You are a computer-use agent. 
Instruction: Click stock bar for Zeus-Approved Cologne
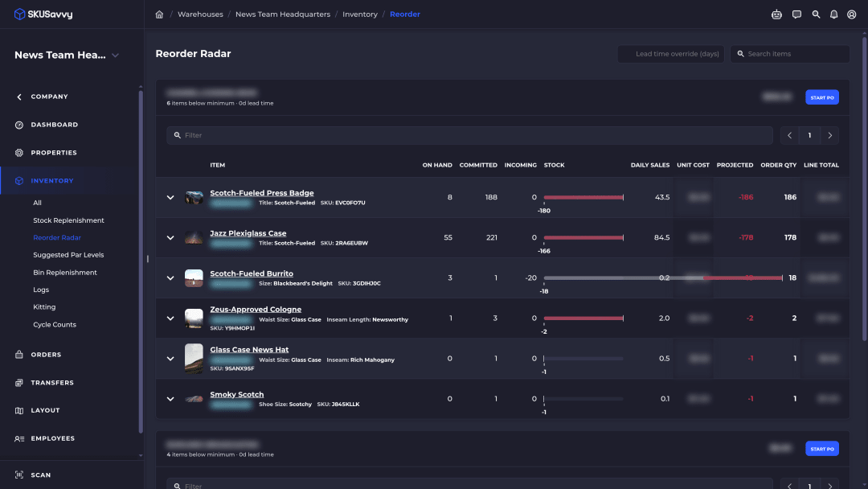pyautogui.click(x=583, y=318)
